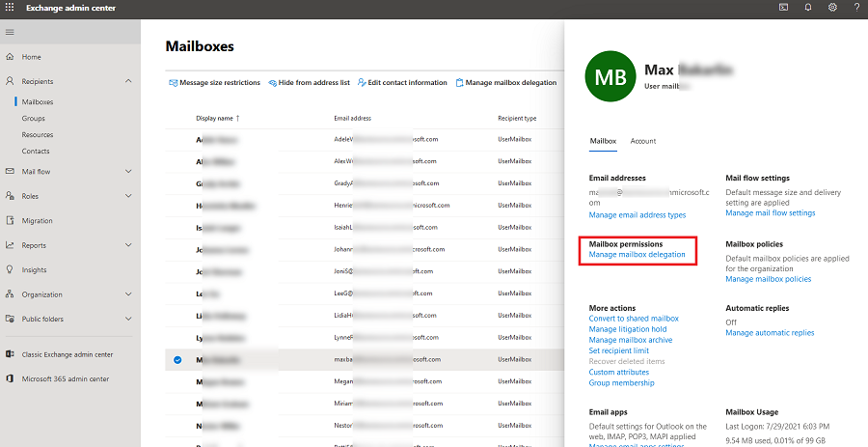Open the help question mark icon

(x=857, y=8)
